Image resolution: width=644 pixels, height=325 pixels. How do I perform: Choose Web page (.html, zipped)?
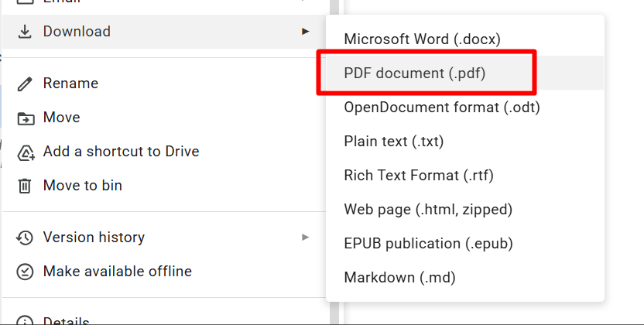[x=428, y=210]
